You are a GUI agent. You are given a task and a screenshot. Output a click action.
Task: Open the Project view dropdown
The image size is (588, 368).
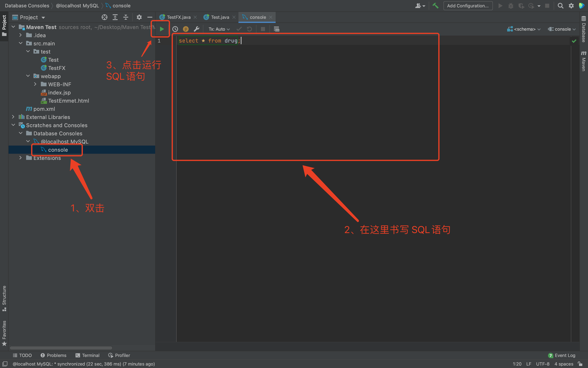tap(29, 17)
